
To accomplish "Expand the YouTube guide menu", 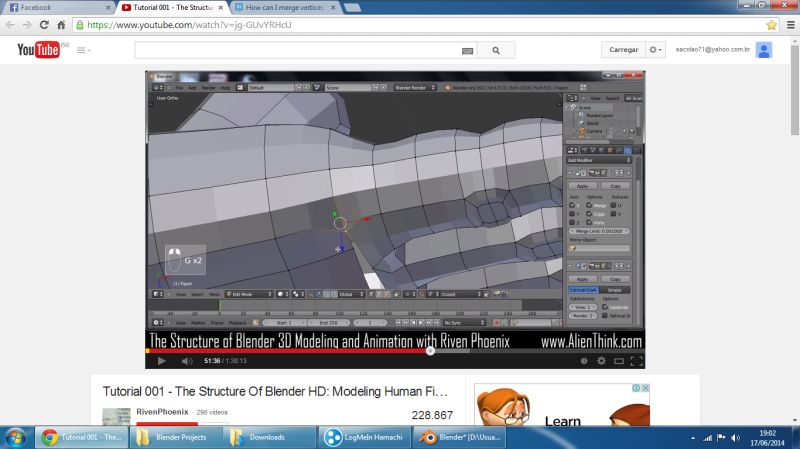I will pos(83,50).
